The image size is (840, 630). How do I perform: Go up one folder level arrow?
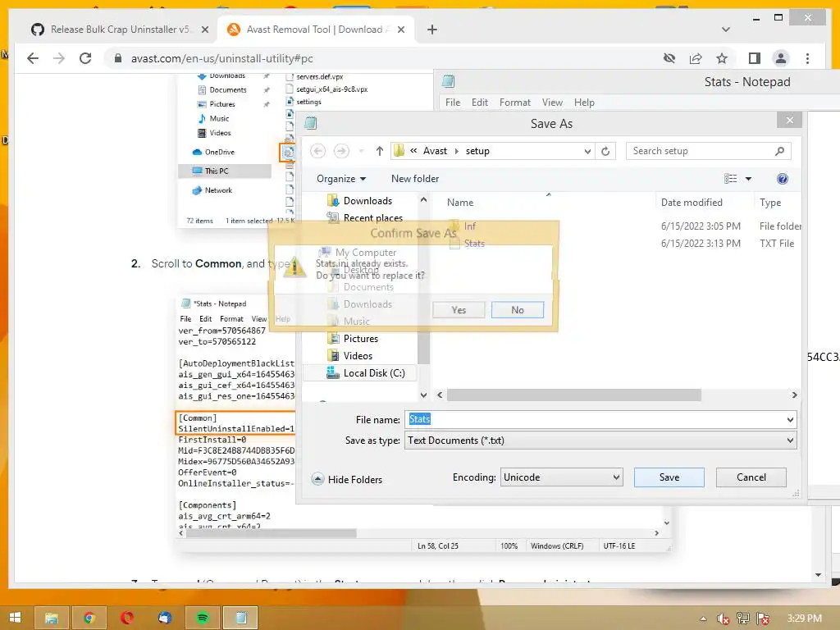coord(379,151)
